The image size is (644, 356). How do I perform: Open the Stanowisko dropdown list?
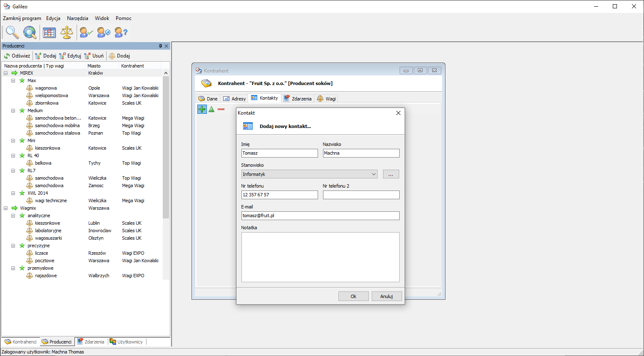click(373, 174)
